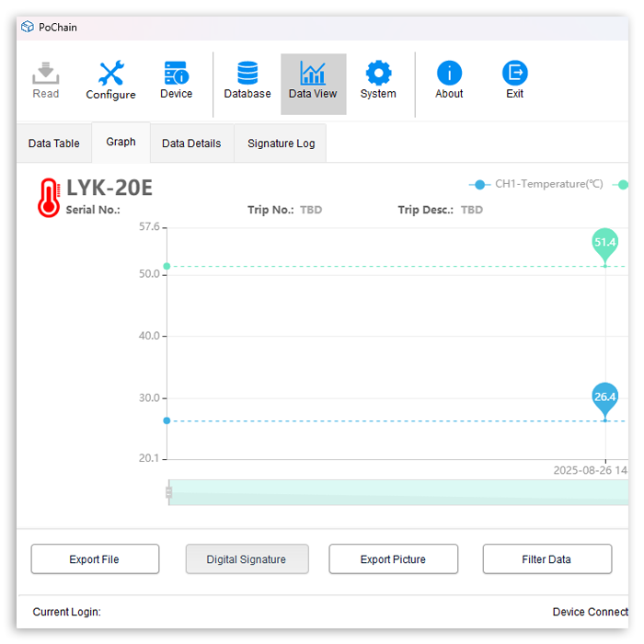Image resolution: width=644 pixels, height=644 pixels.
Task: Open the Device toolbar icon
Action: (x=176, y=74)
